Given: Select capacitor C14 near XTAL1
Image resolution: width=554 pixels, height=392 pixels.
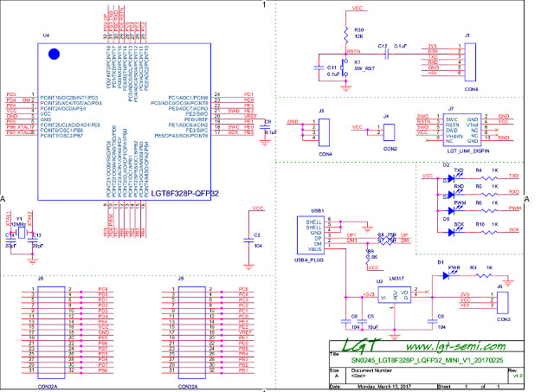Looking at the screenshot, I should click(10, 239).
